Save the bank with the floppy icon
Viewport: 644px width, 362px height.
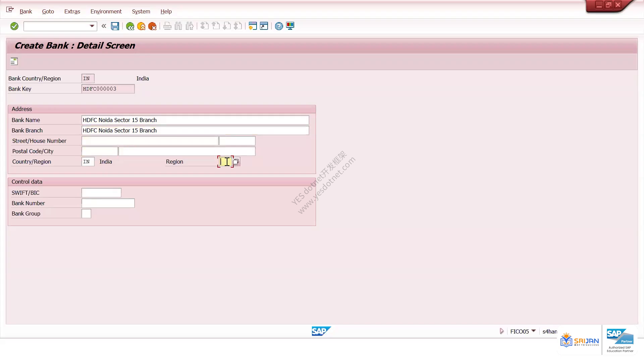coord(115,26)
